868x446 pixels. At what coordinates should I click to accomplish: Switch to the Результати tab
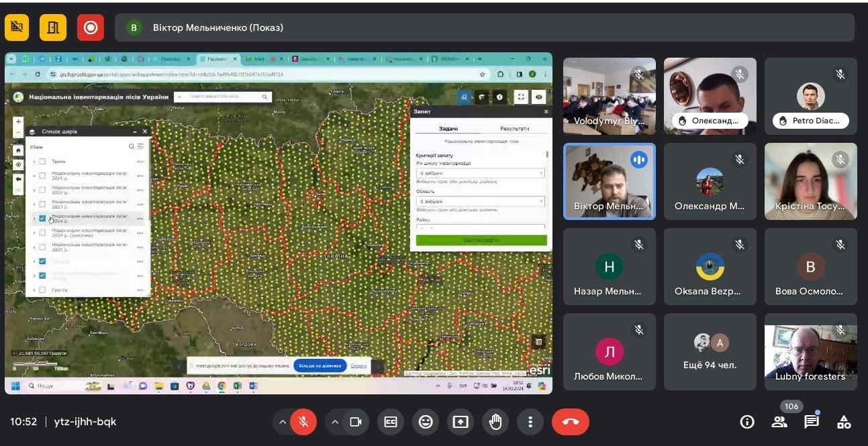(x=514, y=129)
